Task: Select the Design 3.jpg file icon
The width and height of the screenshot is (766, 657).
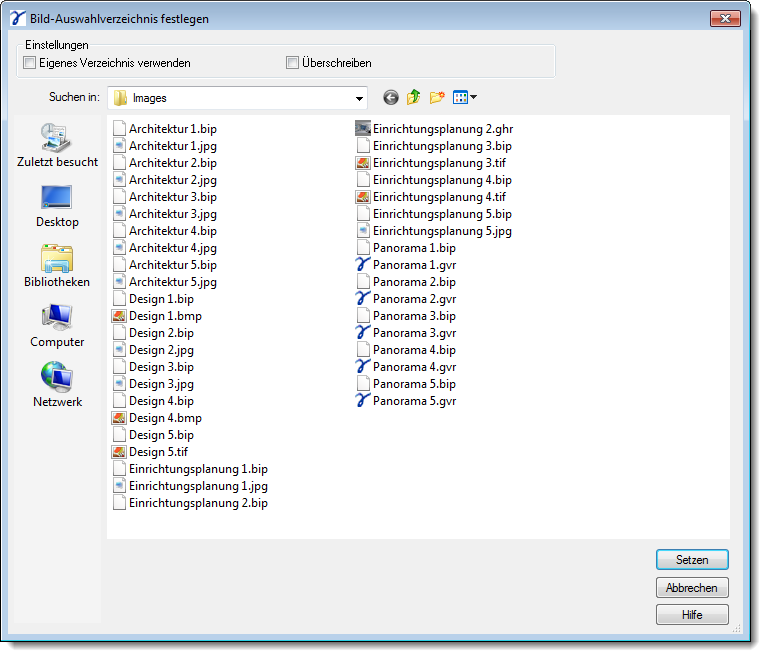Action: pos(119,383)
